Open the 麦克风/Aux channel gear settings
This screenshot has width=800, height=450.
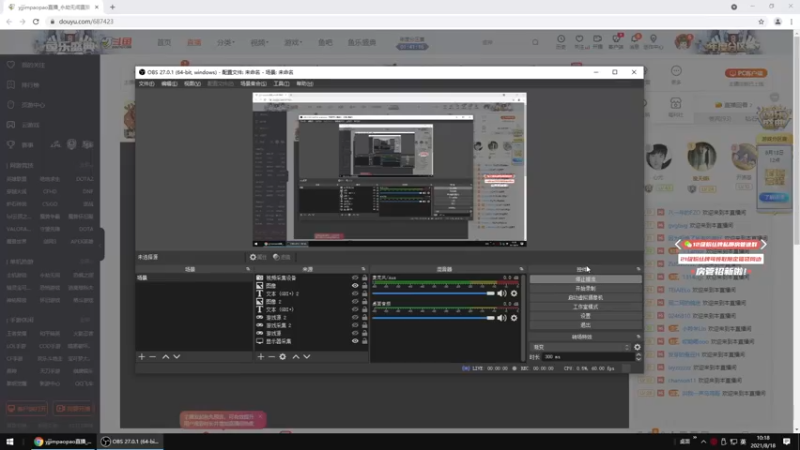pyautogui.click(x=514, y=293)
